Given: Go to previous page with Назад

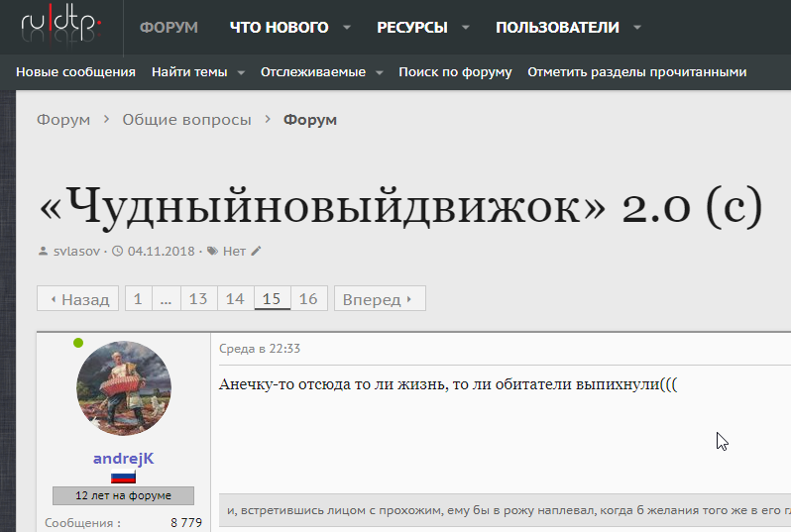Looking at the screenshot, I should click(77, 298).
